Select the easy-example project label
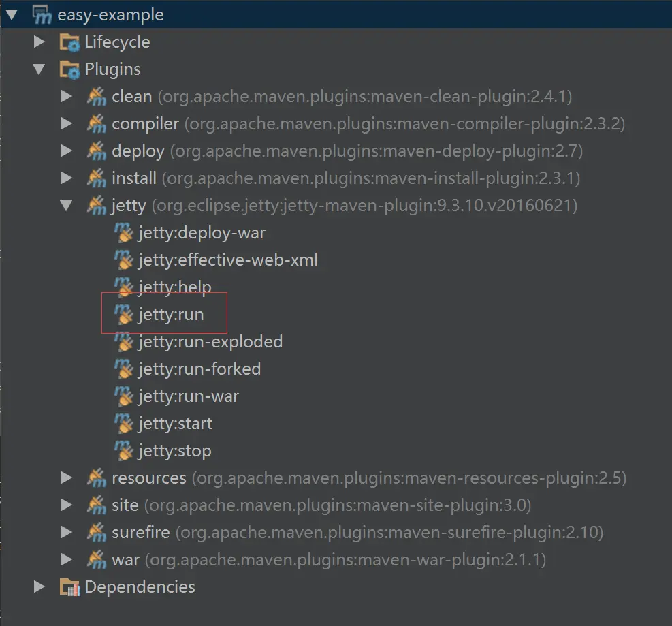 (x=110, y=16)
